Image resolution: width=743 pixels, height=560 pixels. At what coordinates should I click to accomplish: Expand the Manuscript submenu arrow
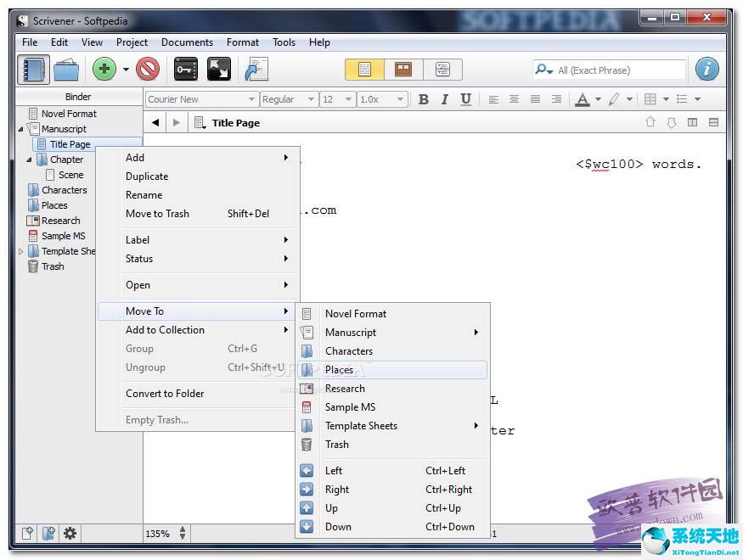click(x=476, y=333)
